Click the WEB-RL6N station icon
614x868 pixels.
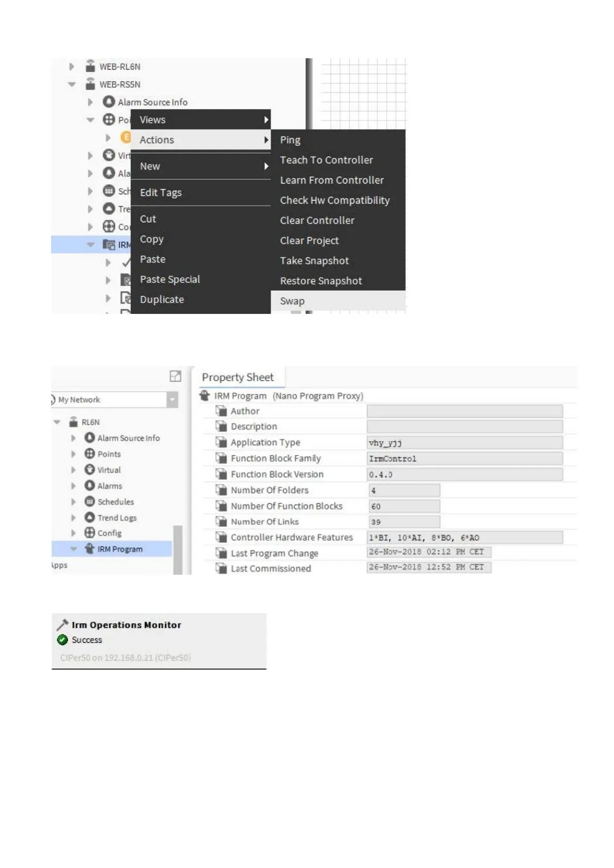(90, 66)
